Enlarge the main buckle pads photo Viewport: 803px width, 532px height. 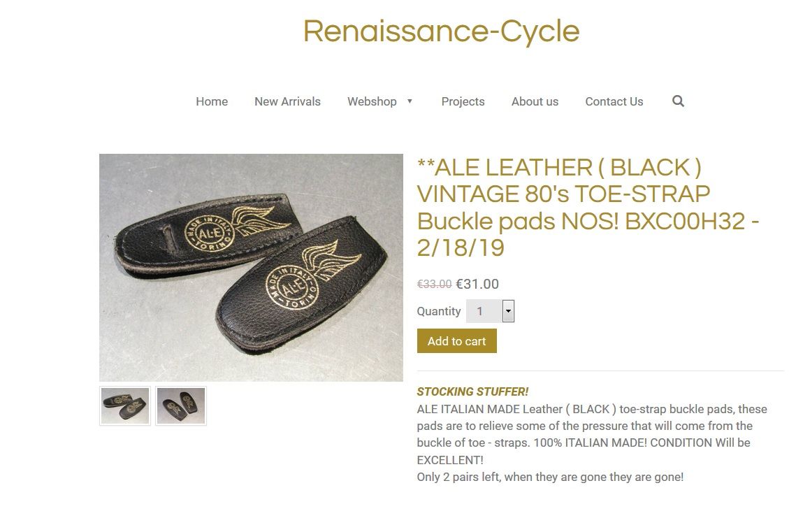[251, 267]
